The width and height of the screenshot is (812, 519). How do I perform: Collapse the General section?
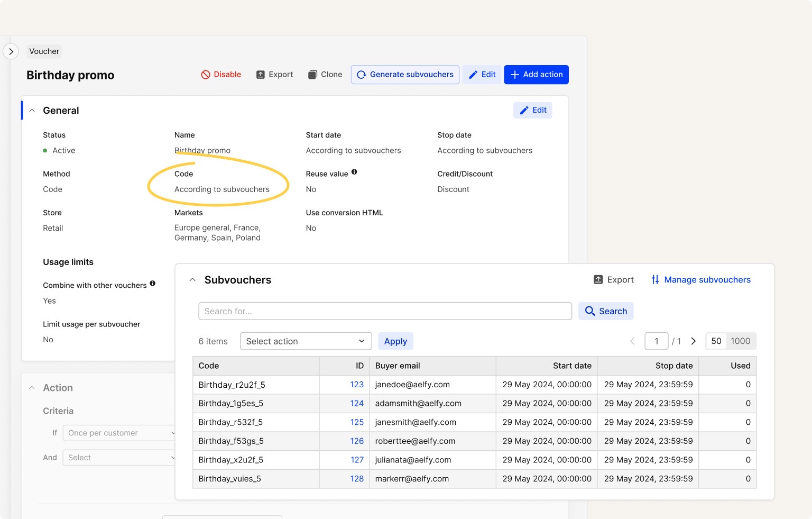(32, 111)
